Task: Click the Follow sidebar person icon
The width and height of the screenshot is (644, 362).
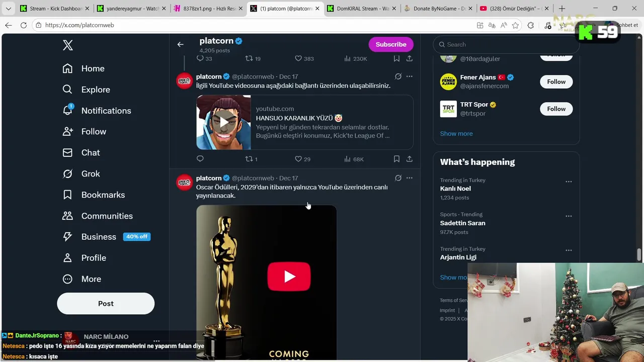Action: click(x=67, y=131)
